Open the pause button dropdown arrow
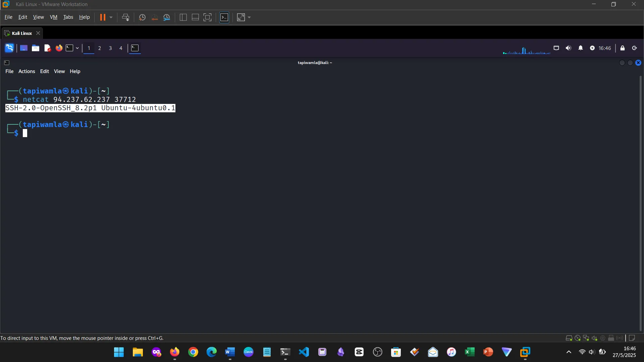The height and width of the screenshot is (362, 644). pos(111,17)
